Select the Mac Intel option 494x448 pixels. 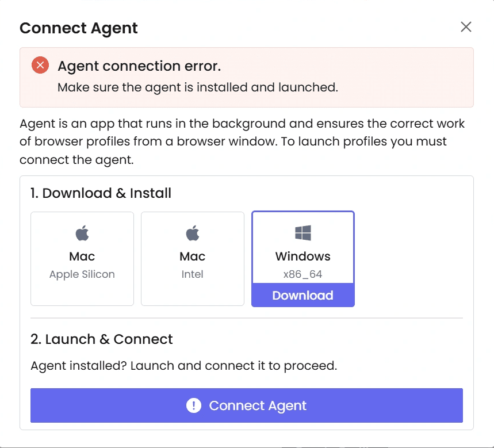coord(193,259)
